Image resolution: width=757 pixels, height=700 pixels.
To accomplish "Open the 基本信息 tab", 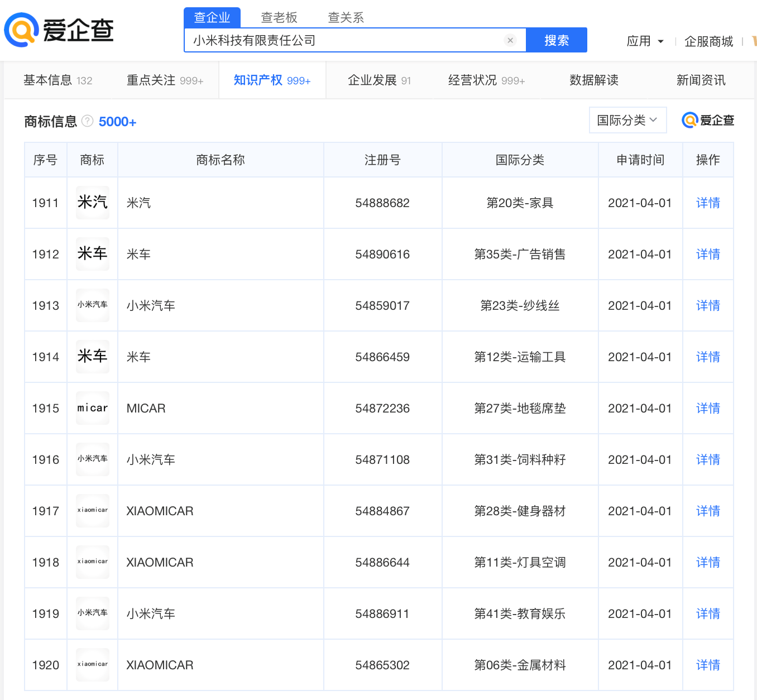I will [58, 80].
